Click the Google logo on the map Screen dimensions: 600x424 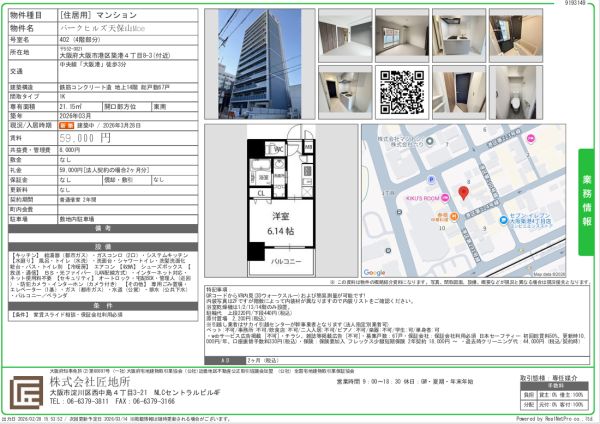point(374,272)
